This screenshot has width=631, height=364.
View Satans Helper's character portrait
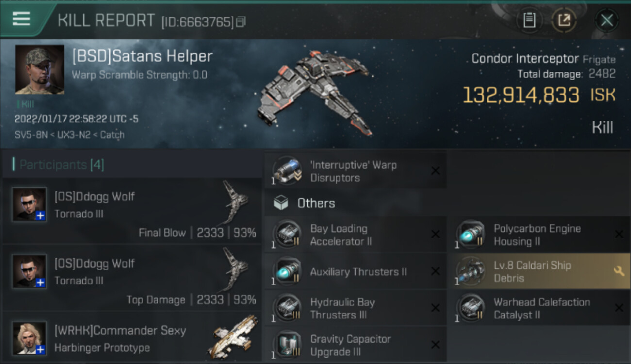coord(39,70)
